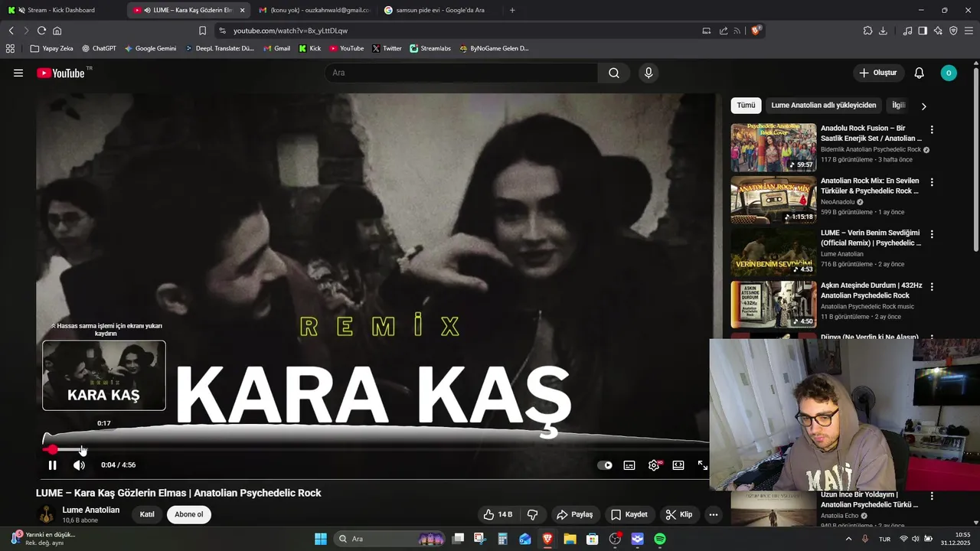The width and height of the screenshot is (980, 551).
Task: Open Spotify from the taskbar
Action: point(660,539)
